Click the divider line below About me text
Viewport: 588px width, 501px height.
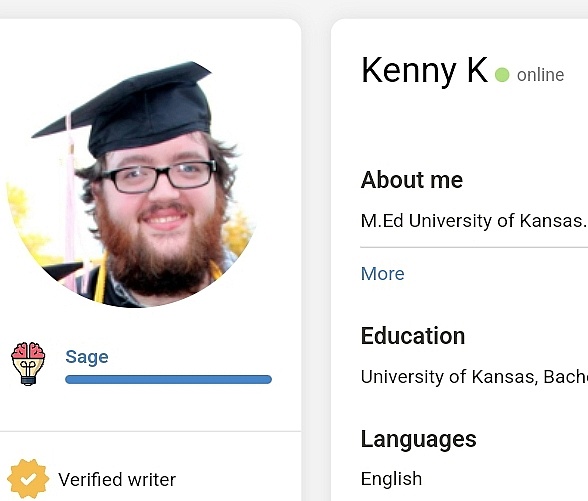pos(474,248)
